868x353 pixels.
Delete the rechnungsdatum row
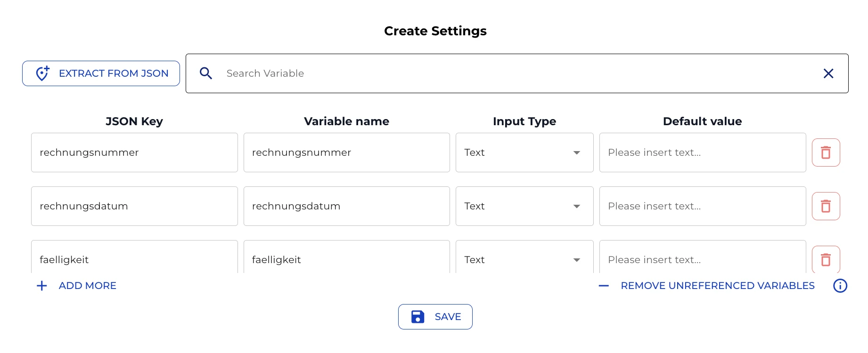pyautogui.click(x=826, y=206)
